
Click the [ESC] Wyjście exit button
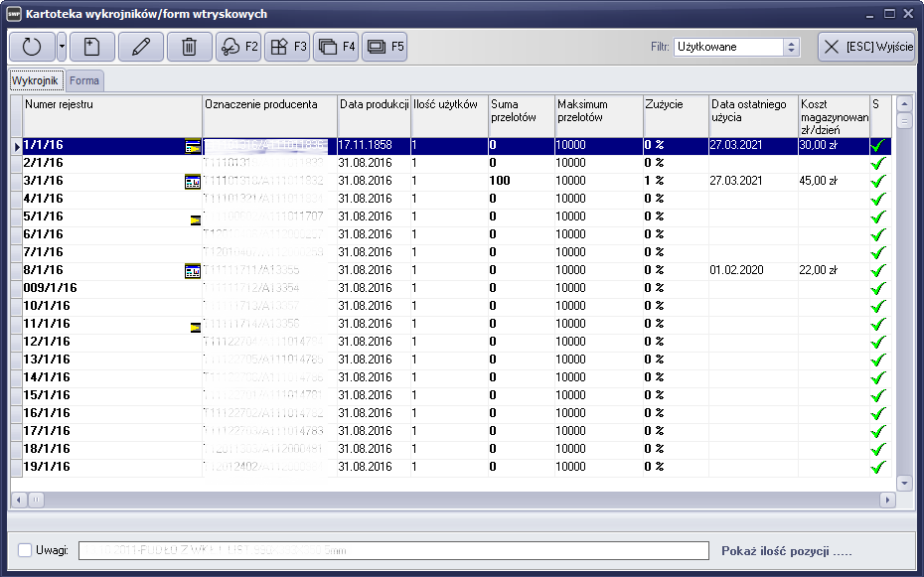pyautogui.click(x=865, y=47)
